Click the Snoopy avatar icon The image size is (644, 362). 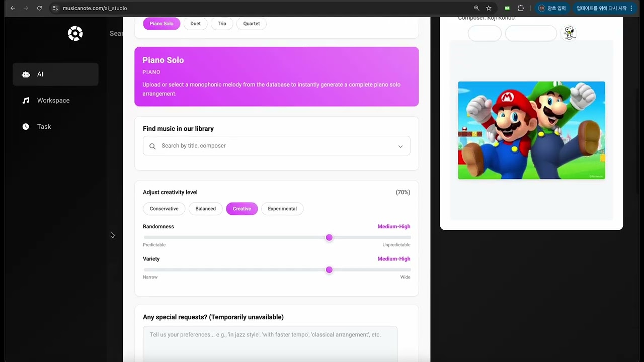tap(569, 33)
